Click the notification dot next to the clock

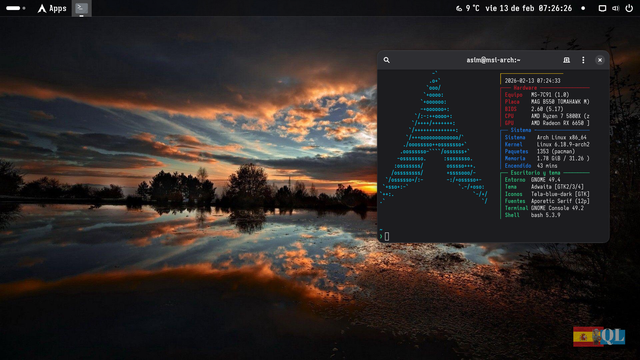click(x=583, y=8)
